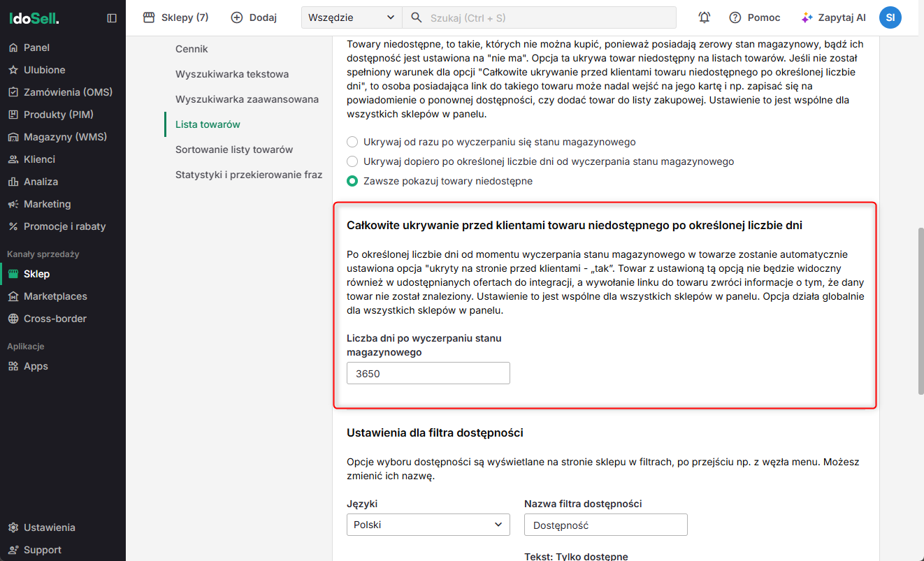Viewport: 924px width, 561px height.
Task: Collapse the sidebar with the panel toggle icon
Action: [x=112, y=18]
